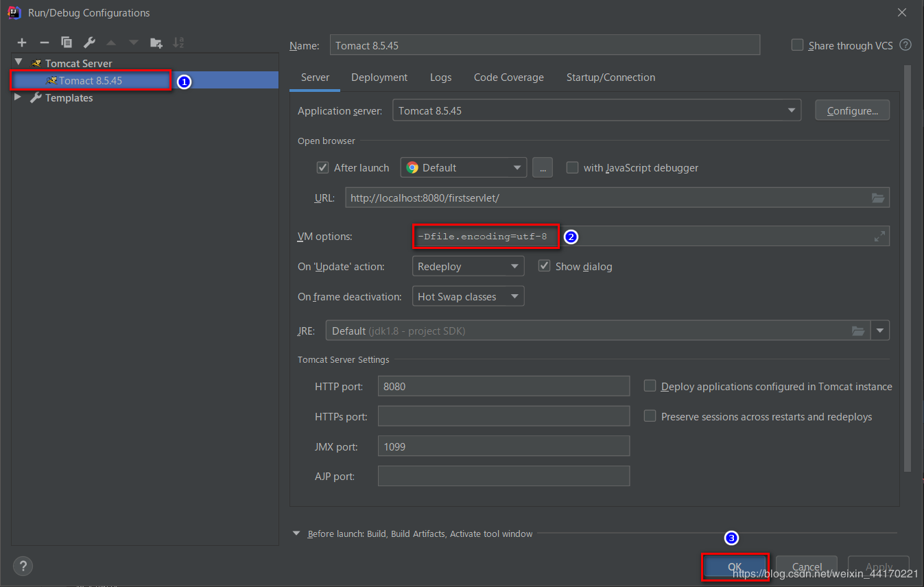Select Tomcat 8.5.45 in configuration tree
The image size is (924, 587).
(x=91, y=80)
